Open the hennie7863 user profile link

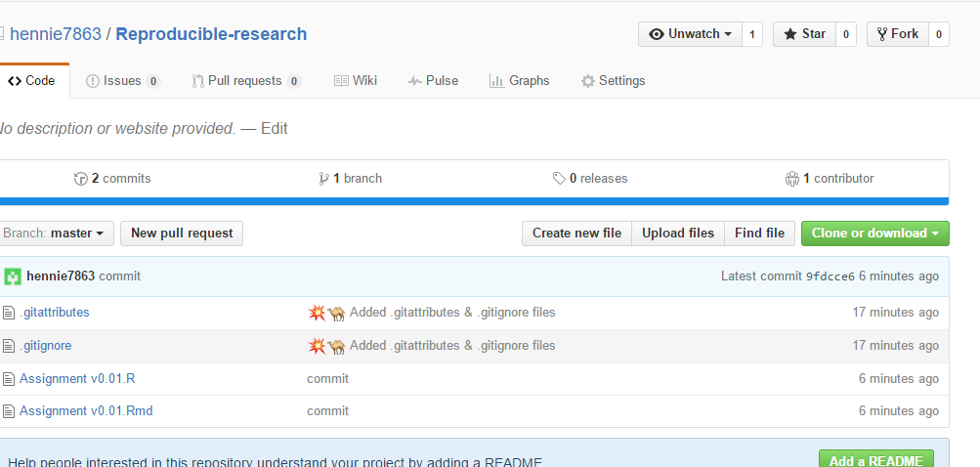(x=56, y=34)
